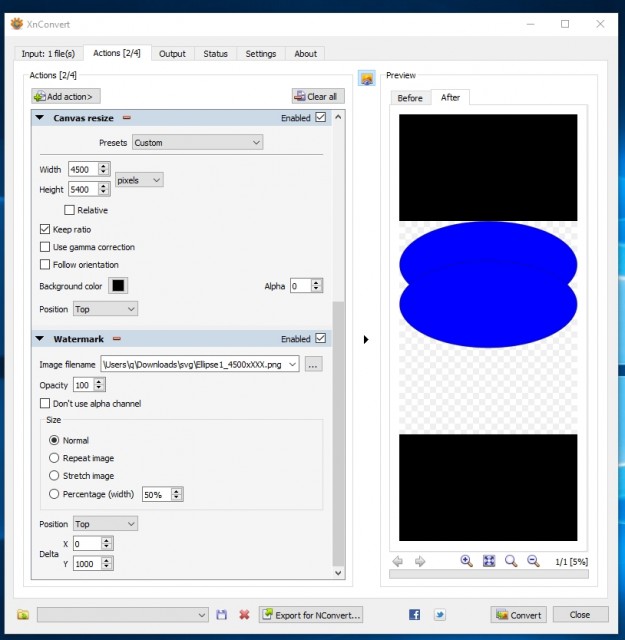625x640 pixels.
Task: Switch to the Before preview tab
Action: click(x=410, y=98)
